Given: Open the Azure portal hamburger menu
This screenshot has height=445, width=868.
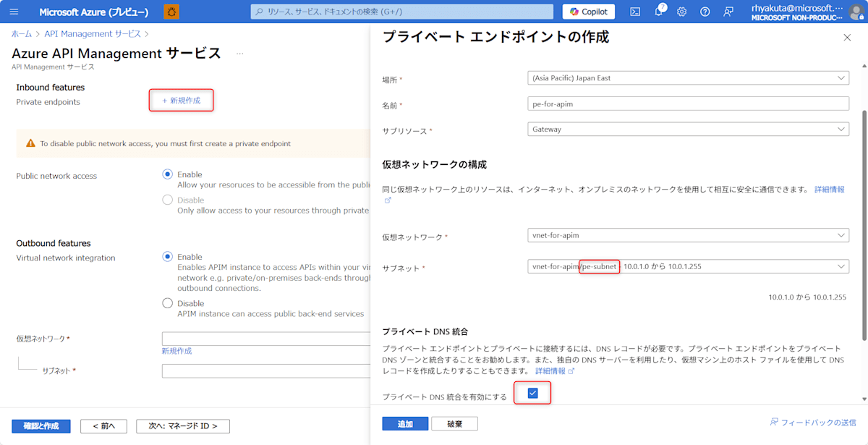Looking at the screenshot, I should (14, 12).
